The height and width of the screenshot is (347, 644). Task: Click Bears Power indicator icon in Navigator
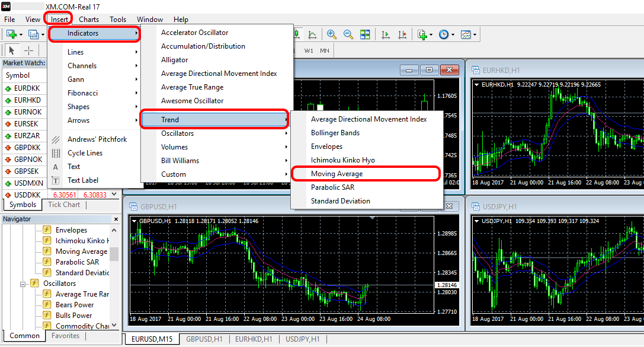47,304
